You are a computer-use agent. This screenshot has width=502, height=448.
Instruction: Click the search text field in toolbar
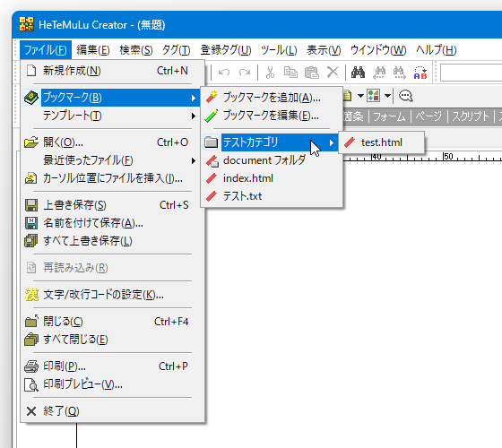(471, 73)
